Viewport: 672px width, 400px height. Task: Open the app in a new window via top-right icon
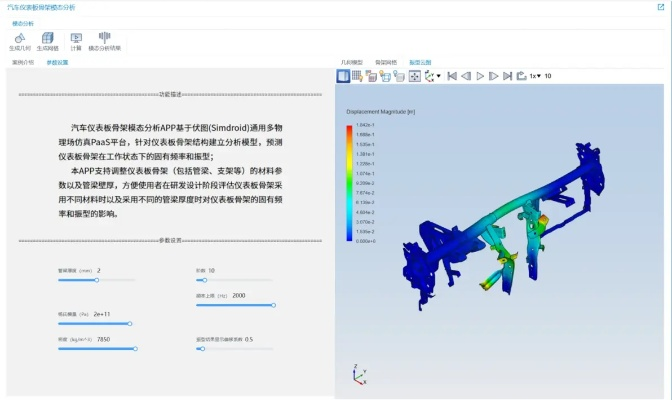tap(660, 7)
